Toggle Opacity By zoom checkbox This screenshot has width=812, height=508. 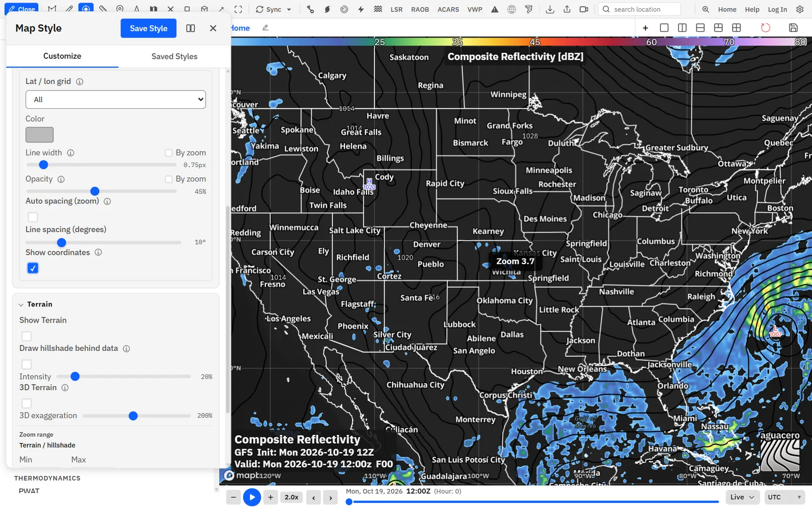[x=168, y=179]
